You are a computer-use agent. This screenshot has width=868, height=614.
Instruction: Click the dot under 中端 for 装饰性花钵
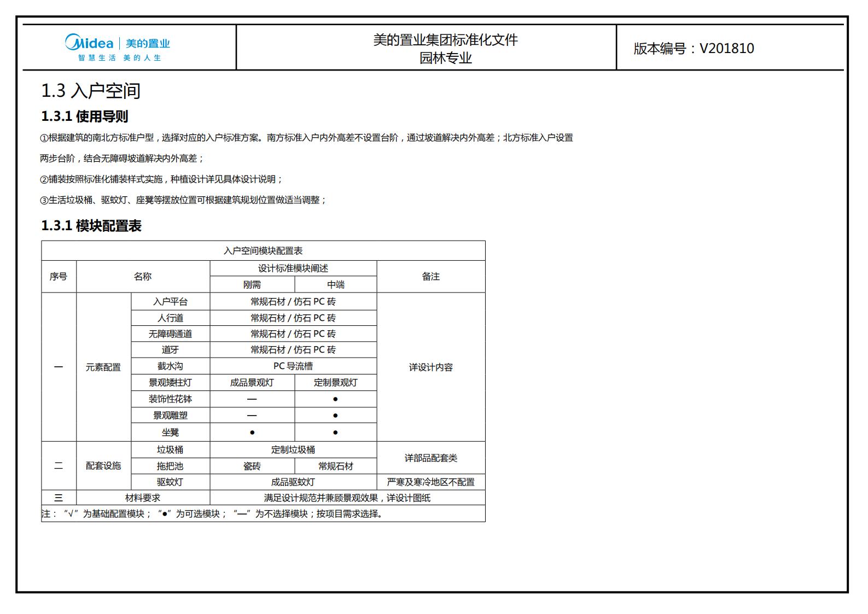335,399
